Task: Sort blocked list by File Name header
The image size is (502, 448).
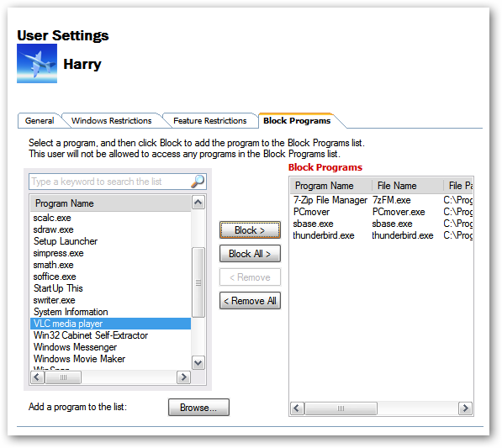Action: tap(408, 186)
